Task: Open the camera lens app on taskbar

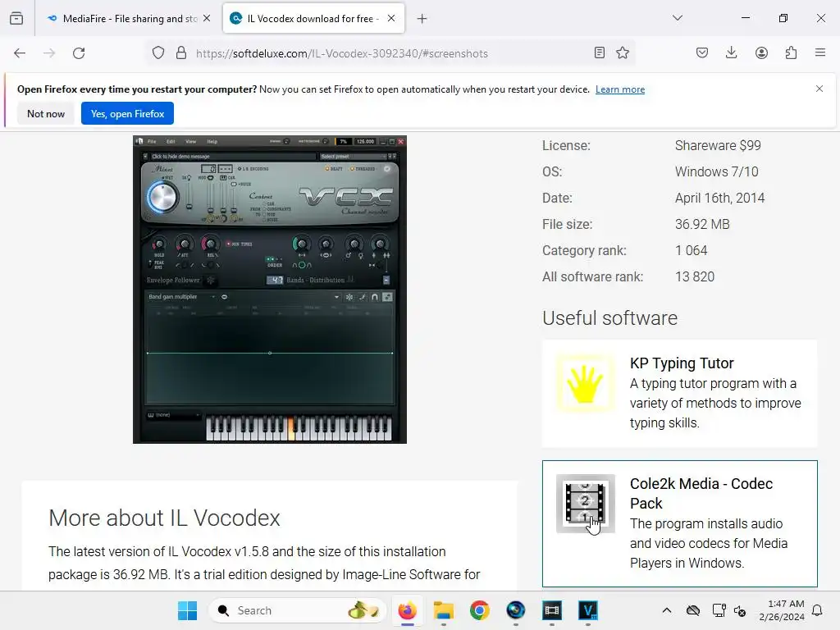Action: click(x=516, y=610)
